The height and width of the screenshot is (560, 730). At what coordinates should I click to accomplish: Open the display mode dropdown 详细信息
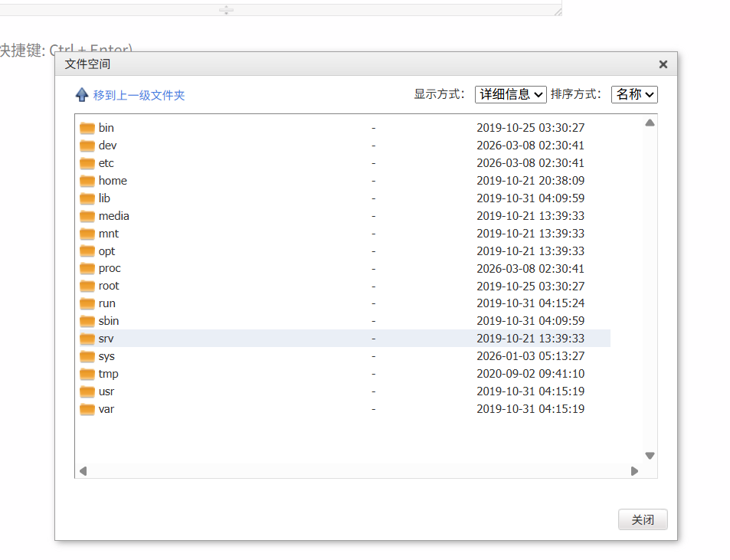[510, 94]
